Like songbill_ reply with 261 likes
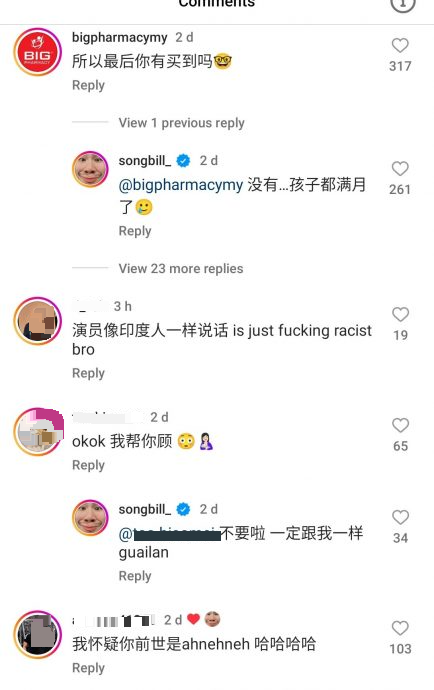434x690 pixels. (x=400, y=169)
